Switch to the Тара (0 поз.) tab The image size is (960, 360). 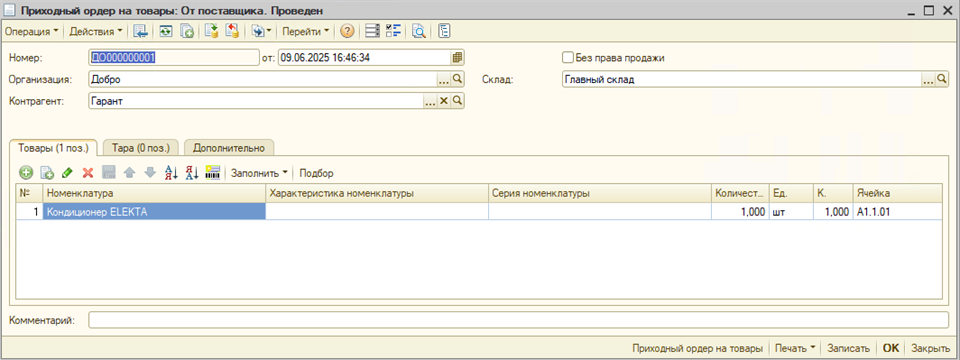click(141, 148)
